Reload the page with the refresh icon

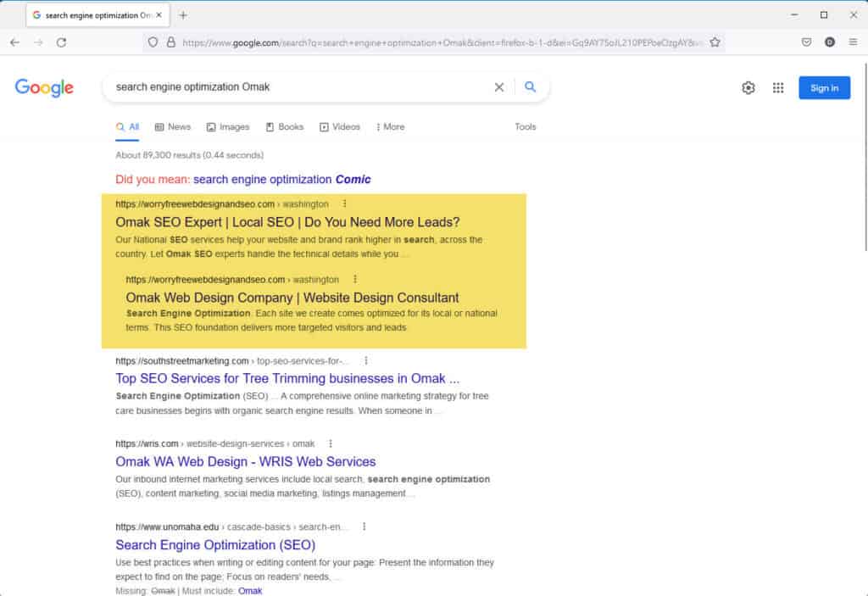61,42
